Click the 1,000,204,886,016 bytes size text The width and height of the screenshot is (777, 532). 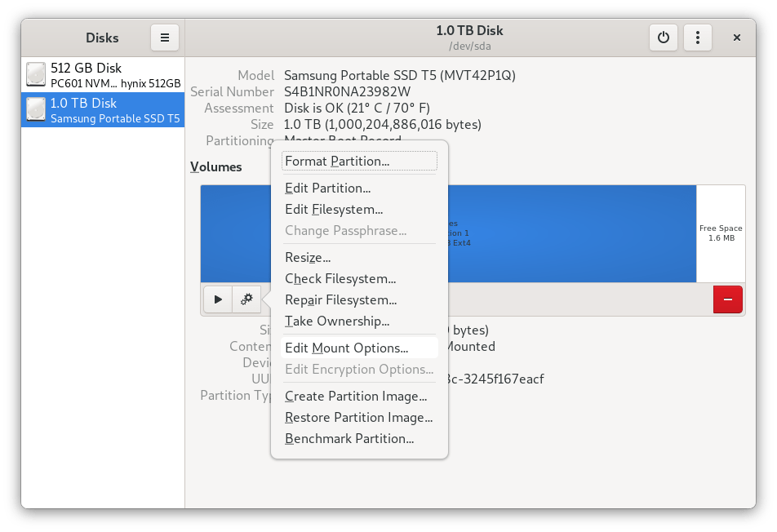[x=382, y=125]
